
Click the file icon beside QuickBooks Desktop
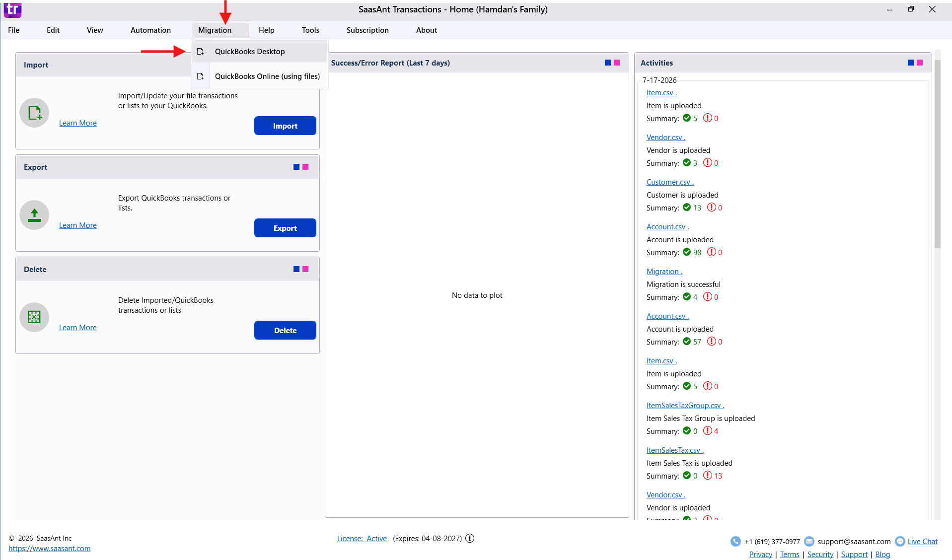(201, 52)
